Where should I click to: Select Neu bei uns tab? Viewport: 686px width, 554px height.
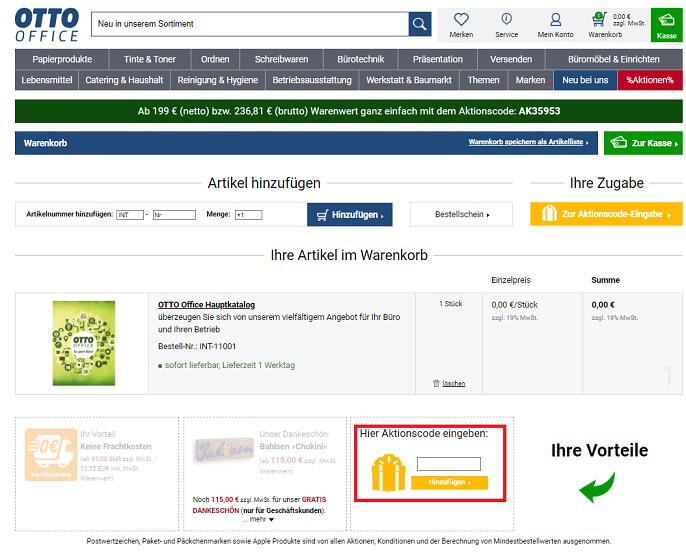pos(585,80)
